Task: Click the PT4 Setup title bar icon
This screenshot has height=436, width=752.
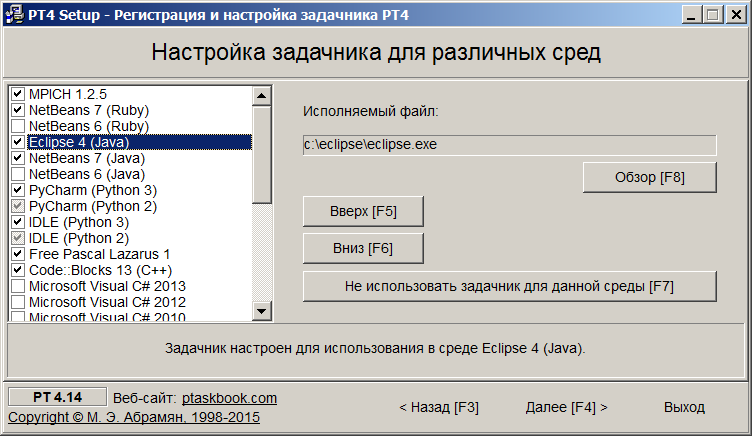Action: pyautogui.click(x=14, y=14)
